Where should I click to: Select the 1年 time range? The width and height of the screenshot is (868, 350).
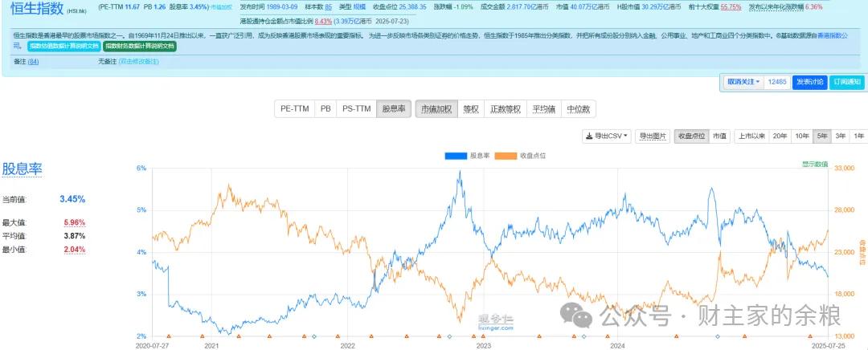[x=858, y=136]
